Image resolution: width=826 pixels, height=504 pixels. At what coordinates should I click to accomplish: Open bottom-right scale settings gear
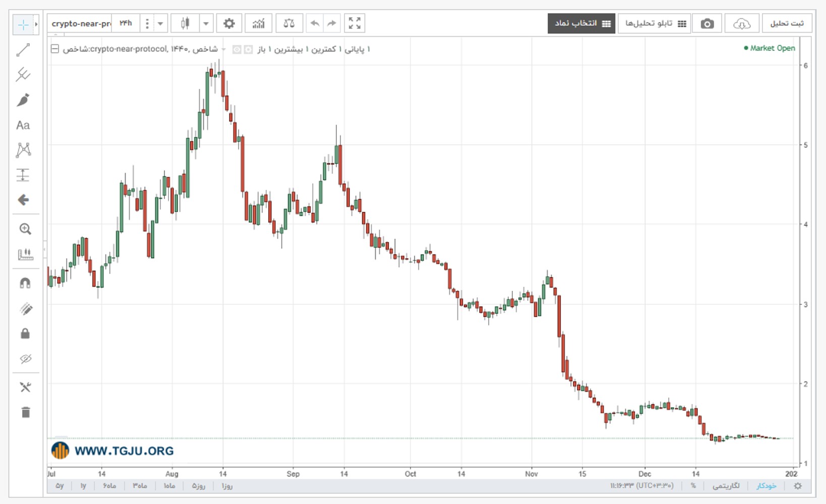pyautogui.click(x=798, y=486)
